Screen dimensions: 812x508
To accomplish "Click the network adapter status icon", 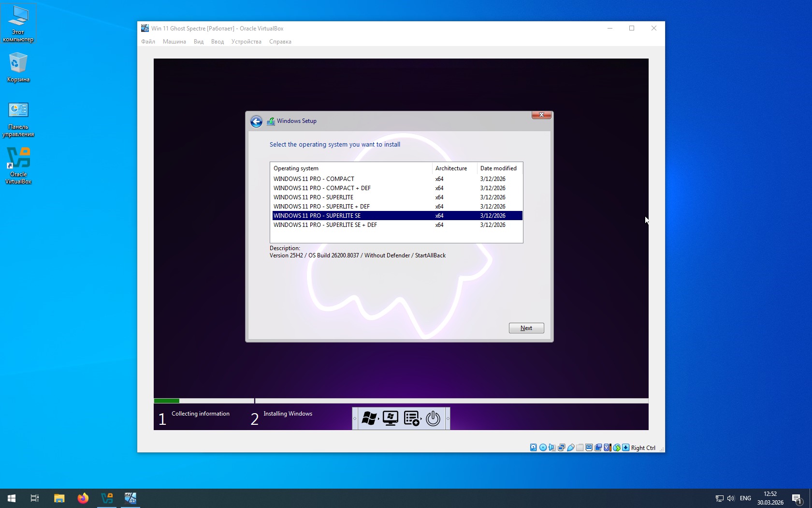I will pyautogui.click(x=561, y=448).
